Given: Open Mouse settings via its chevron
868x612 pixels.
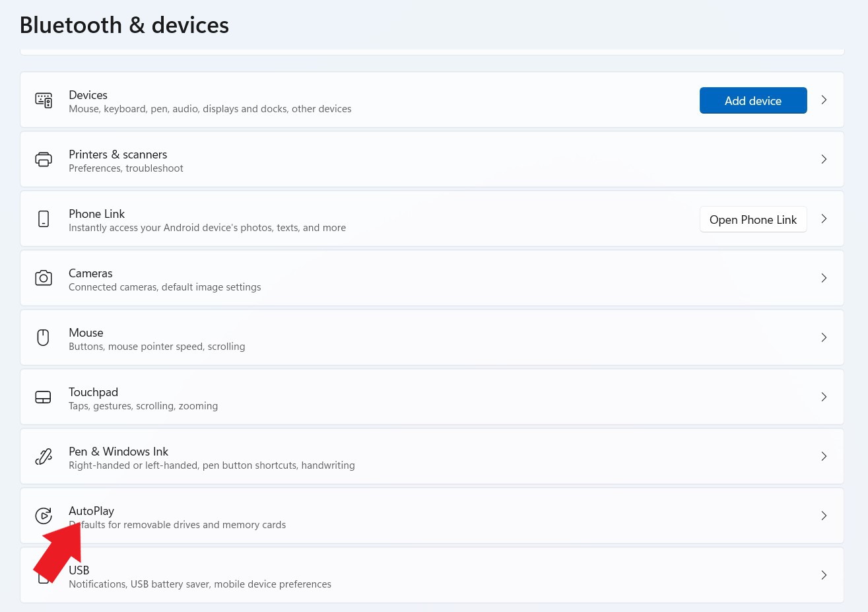Looking at the screenshot, I should coord(824,337).
